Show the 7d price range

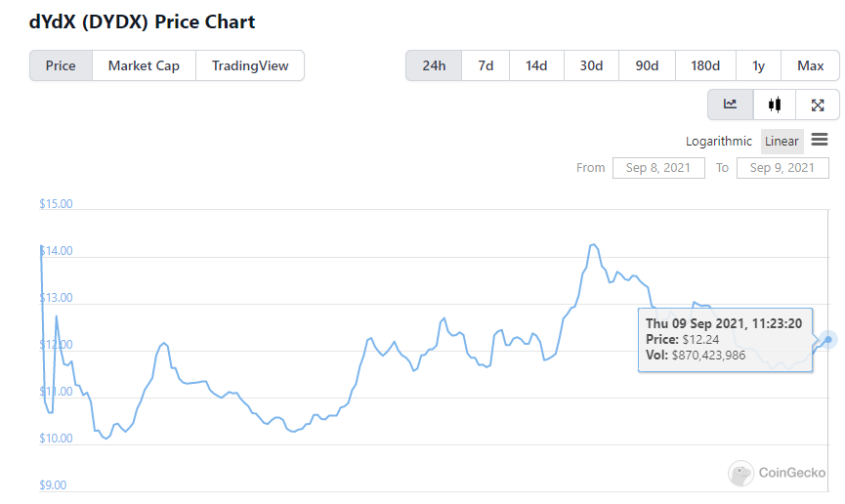pyautogui.click(x=486, y=65)
